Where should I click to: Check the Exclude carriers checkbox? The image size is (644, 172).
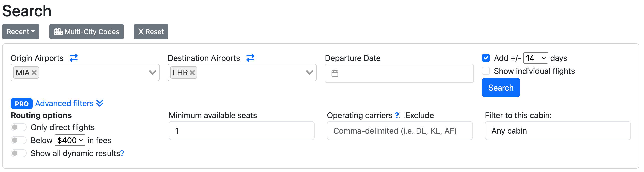[402, 115]
